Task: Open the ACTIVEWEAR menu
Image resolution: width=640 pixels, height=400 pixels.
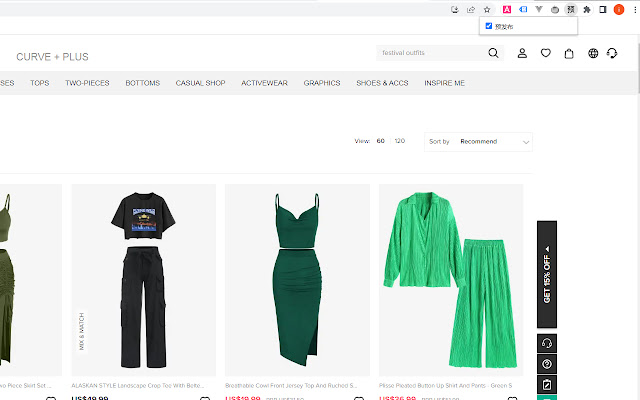Action: coord(264,83)
